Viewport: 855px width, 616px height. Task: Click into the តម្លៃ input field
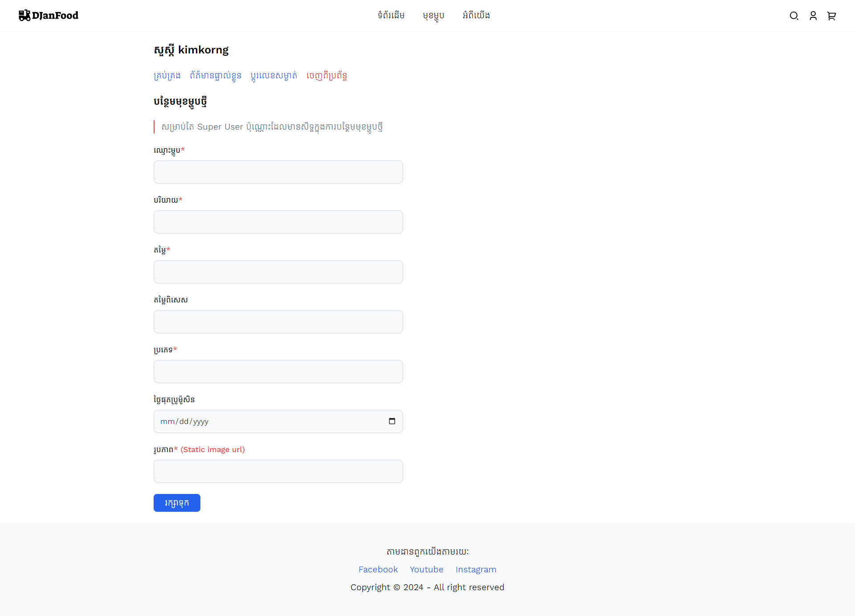coord(278,272)
